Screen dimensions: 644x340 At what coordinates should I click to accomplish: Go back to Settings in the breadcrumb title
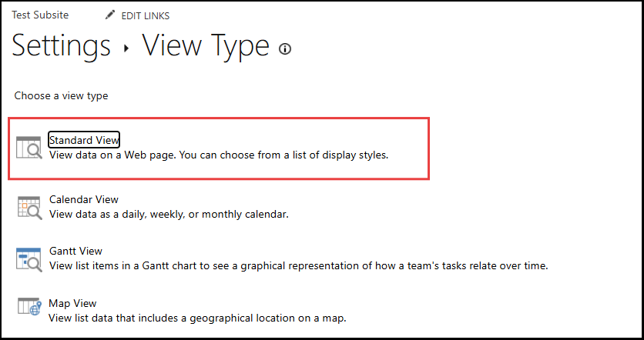click(x=62, y=46)
